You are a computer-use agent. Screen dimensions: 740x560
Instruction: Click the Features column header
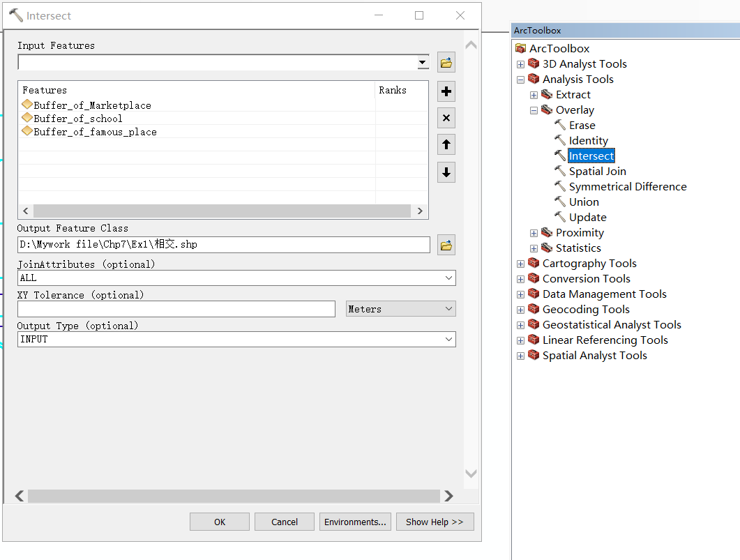tap(197, 90)
